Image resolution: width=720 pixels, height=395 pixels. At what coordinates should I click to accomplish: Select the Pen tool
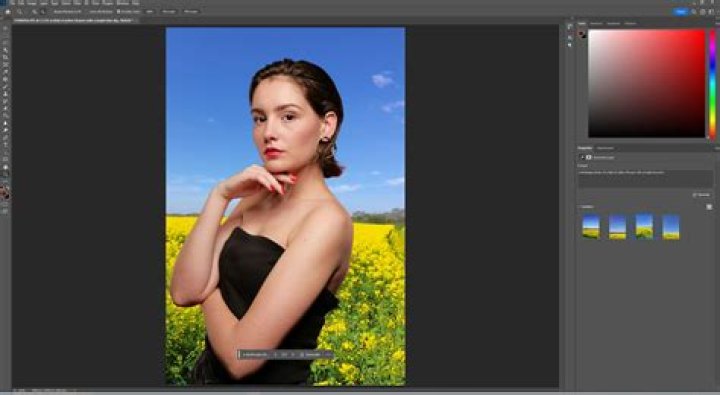pyautogui.click(x=6, y=138)
